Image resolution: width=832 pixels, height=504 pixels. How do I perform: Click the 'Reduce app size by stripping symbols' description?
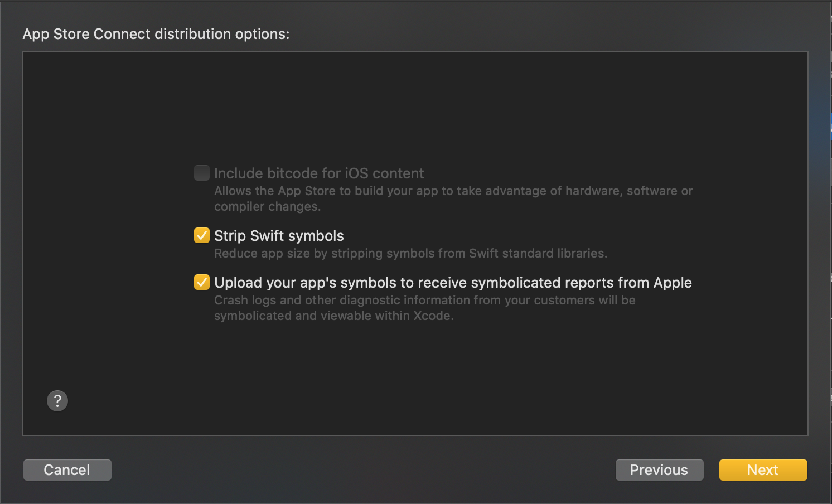410,253
